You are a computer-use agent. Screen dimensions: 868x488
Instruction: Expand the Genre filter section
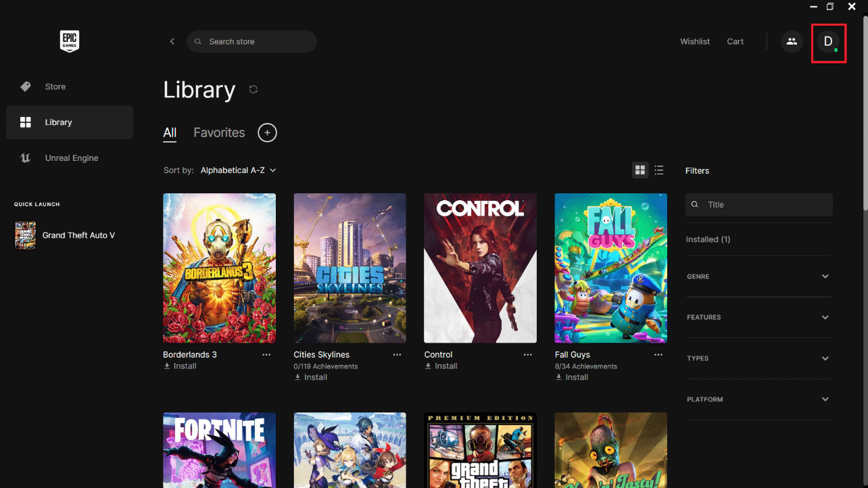pyautogui.click(x=758, y=276)
